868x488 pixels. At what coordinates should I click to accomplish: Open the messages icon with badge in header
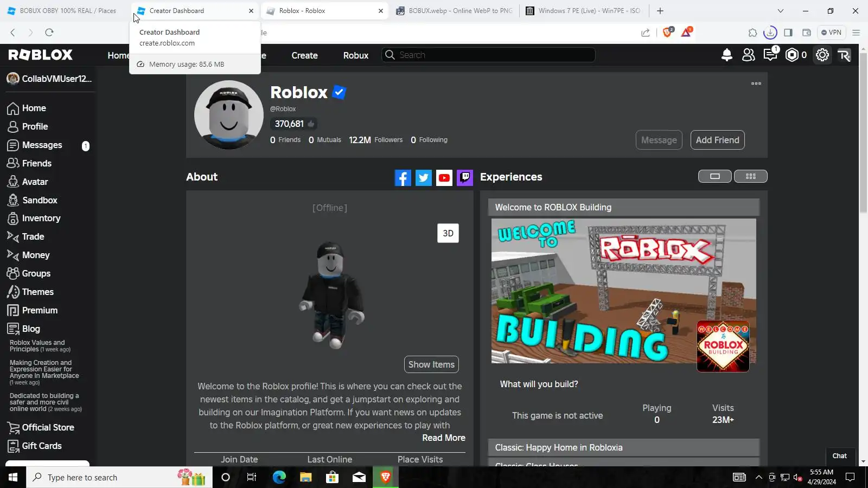point(771,54)
